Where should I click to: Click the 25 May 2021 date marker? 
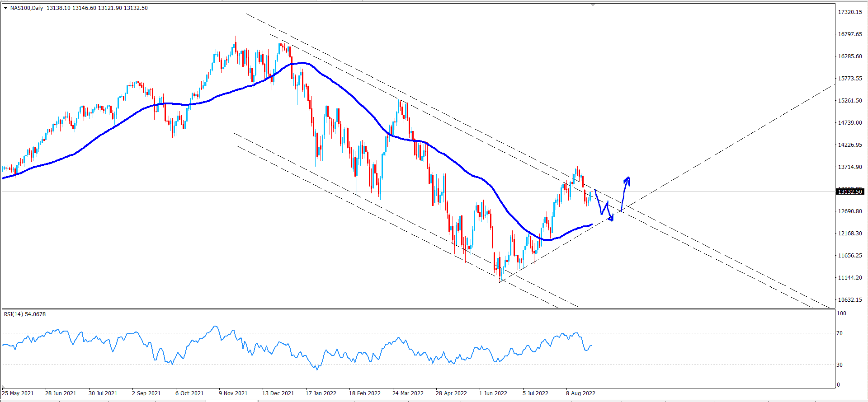(x=18, y=393)
